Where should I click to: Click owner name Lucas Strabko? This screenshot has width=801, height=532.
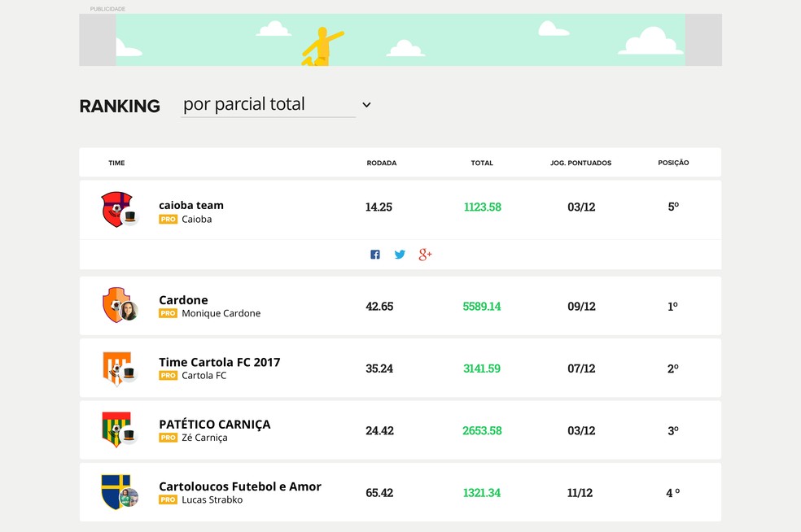pos(212,499)
